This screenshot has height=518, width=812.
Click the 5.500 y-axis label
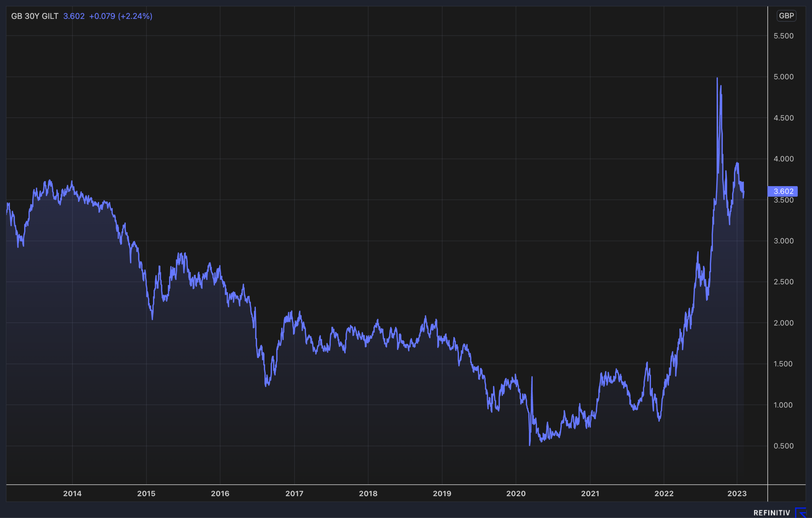783,36
